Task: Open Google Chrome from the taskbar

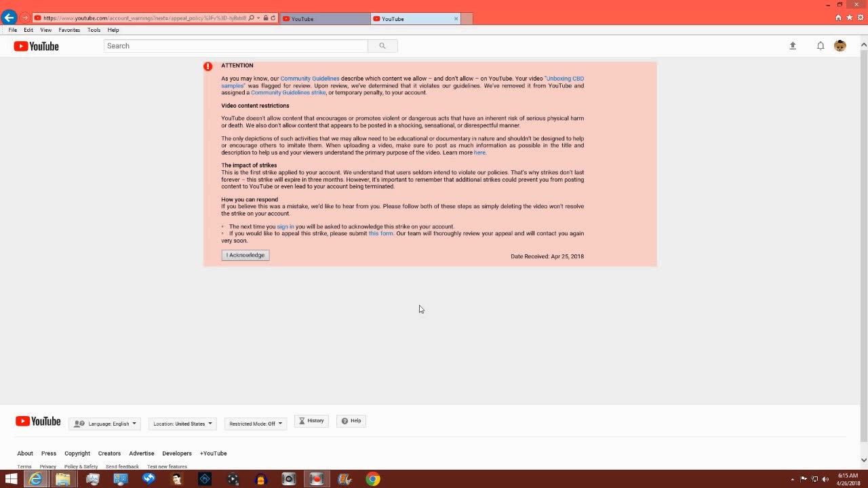Action: (x=373, y=479)
